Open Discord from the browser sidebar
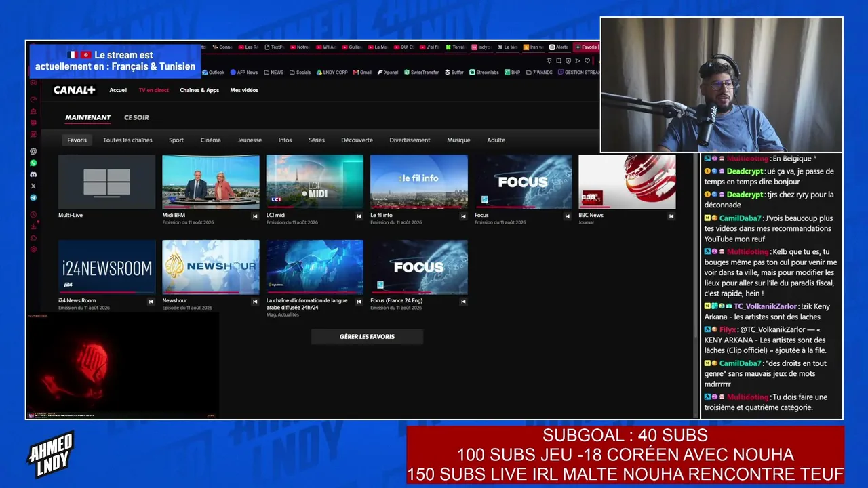The image size is (868, 488). point(33,174)
